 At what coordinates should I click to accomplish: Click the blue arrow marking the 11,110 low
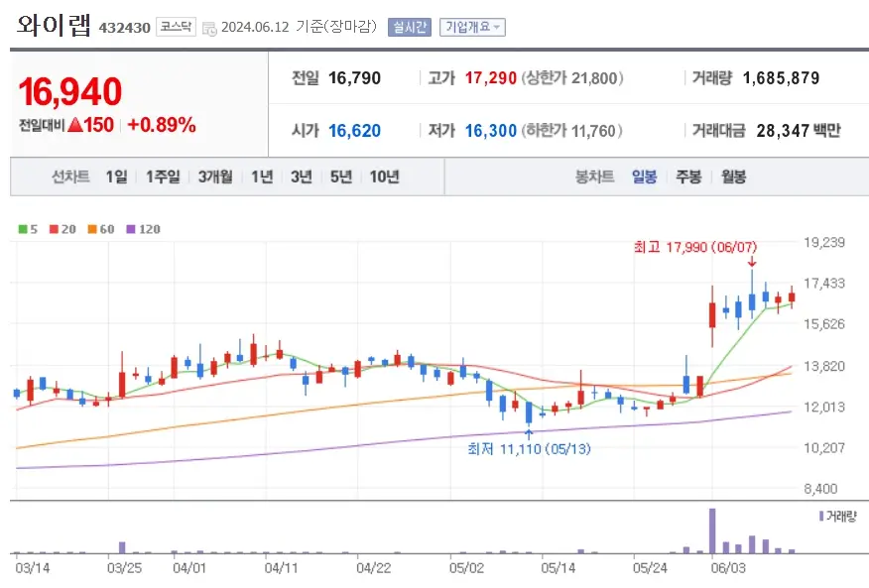(x=529, y=434)
